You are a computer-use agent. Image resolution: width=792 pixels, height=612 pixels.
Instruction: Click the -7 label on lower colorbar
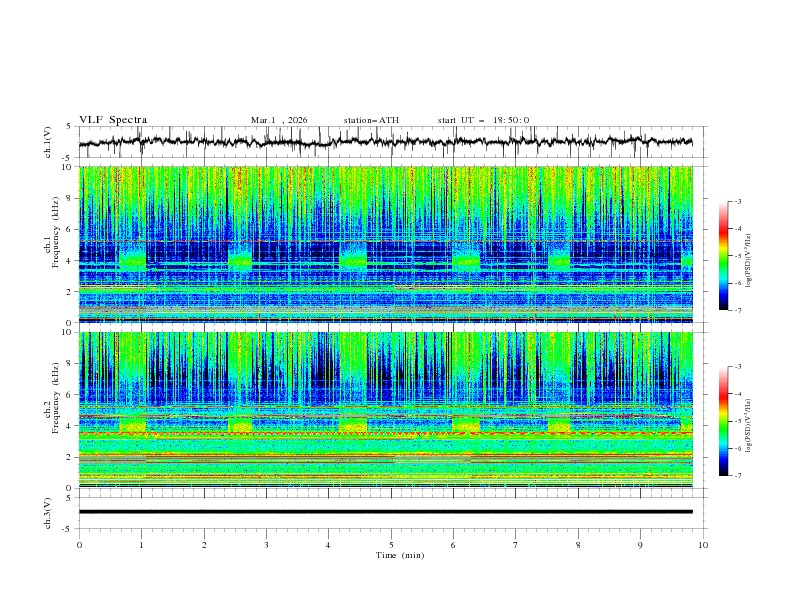point(737,475)
